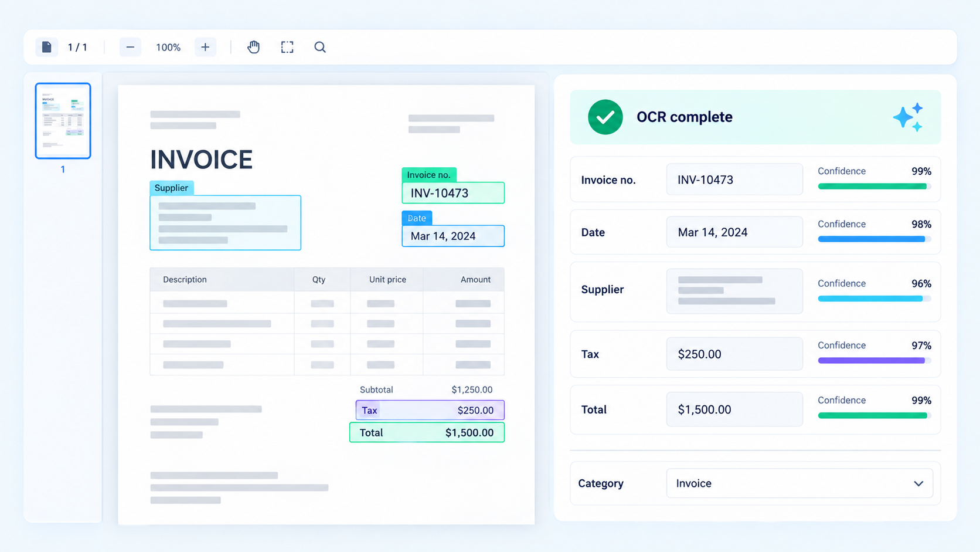Edit the Date field Mar 14, 2024
This screenshot has height=552, width=980.
[734, 232]
